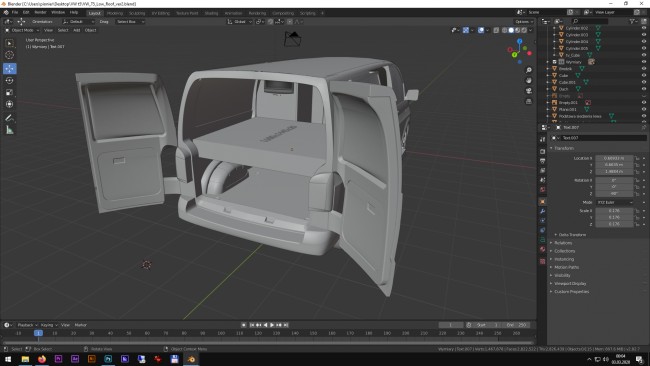
Task: Click the Scale Z value field
Action: pos(614,224)
